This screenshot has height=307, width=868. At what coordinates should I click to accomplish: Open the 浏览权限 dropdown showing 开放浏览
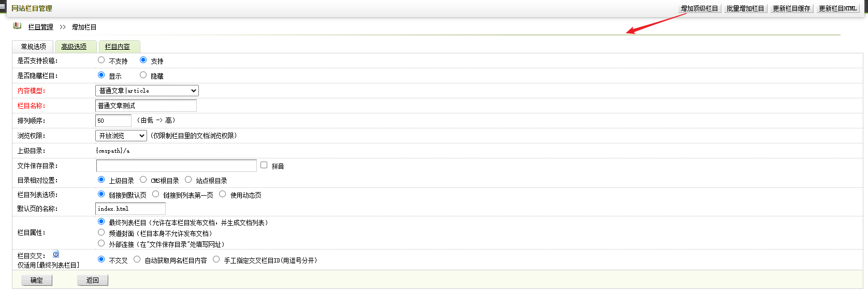[121, 136]
